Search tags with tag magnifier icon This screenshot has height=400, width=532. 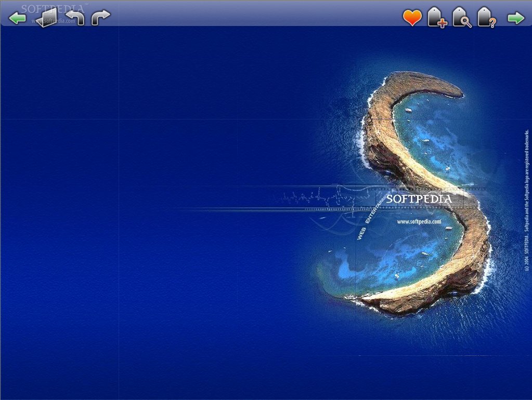pos(462,17)
